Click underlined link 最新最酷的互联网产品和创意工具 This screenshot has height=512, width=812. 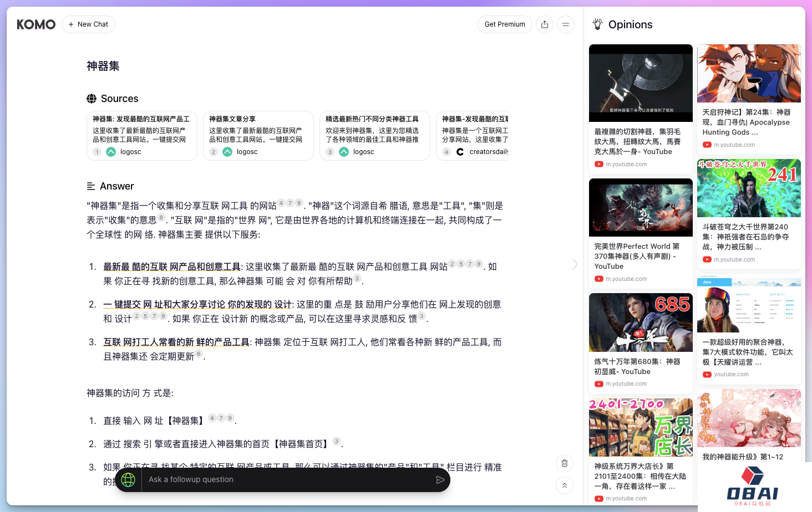tap(172, 267)
